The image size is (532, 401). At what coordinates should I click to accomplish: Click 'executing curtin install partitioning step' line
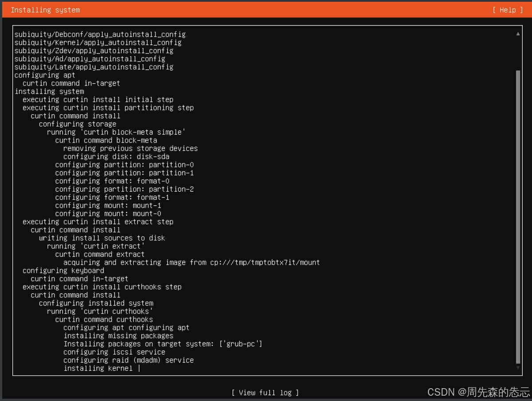click(x=108, y=108)
